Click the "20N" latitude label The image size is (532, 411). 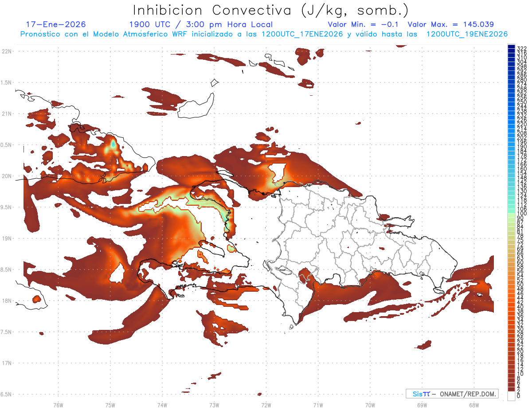click(x=7, y=176)
